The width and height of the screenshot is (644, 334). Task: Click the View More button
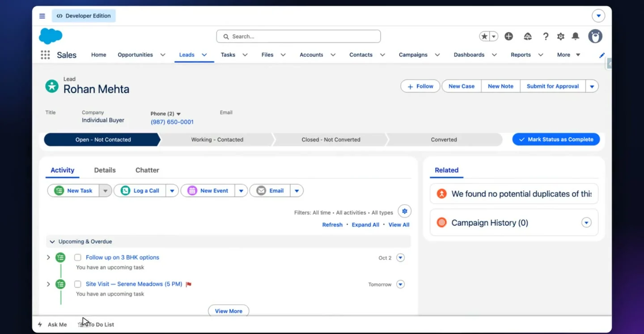point(229,311)
